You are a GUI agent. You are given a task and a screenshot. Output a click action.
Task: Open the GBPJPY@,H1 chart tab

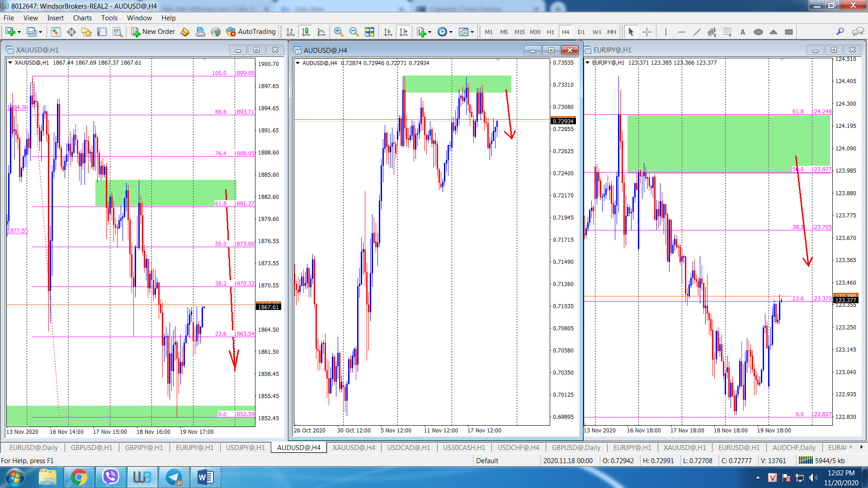144,447
